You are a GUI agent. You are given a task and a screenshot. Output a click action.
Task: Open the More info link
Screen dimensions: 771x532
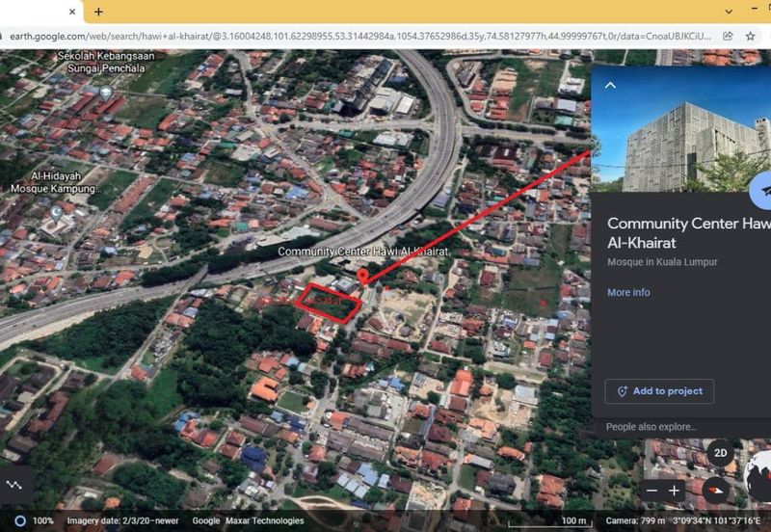(x=628, y=292)
